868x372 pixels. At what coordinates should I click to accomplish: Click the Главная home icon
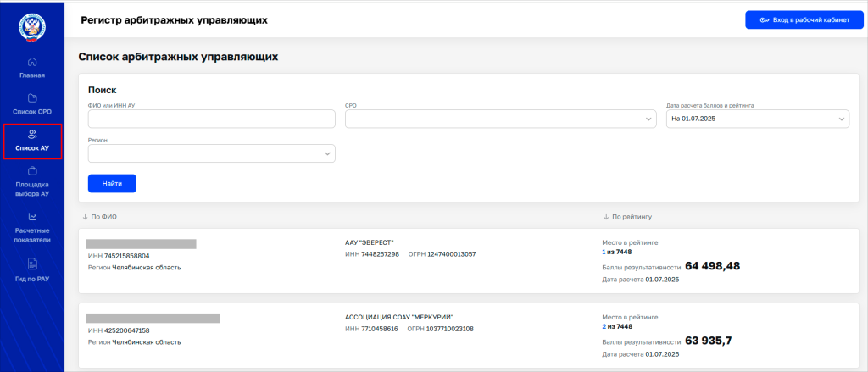tap(32, 62)
